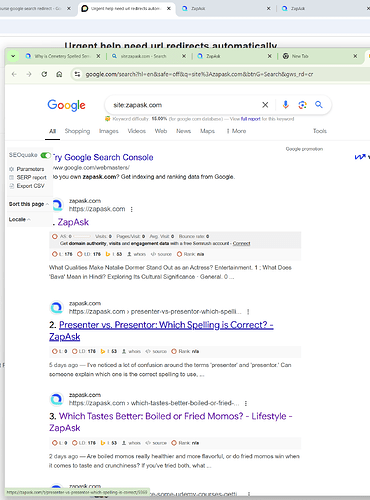Click the Export CSV file icon
370x500 pixels.
(x=11, y=186)
